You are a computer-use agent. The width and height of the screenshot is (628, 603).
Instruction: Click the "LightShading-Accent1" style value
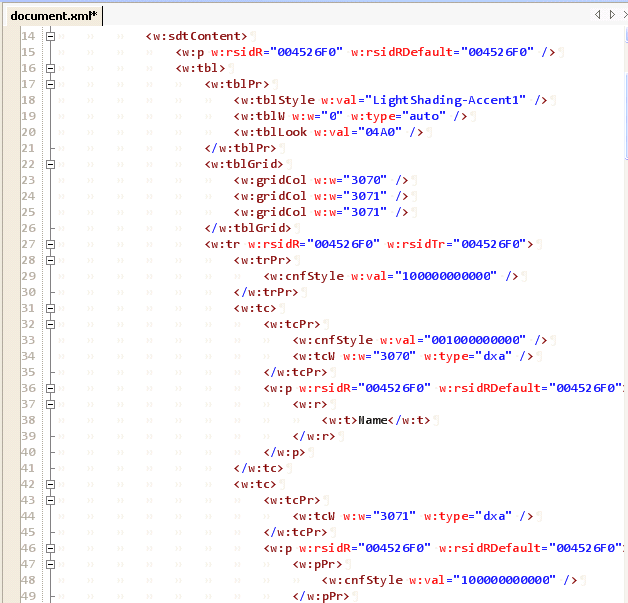[449, 100]
